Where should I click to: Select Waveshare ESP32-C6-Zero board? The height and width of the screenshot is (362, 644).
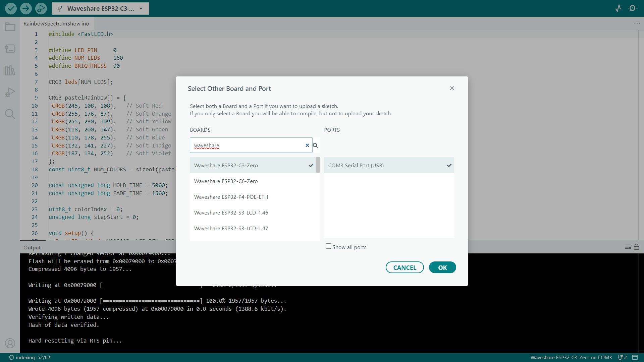[253, 181]
